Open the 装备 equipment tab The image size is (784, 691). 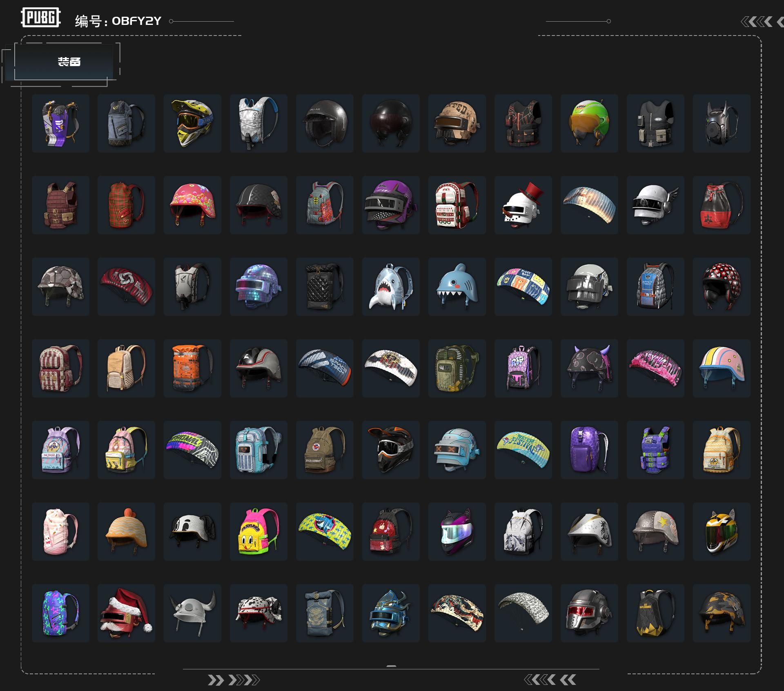[x=69, y=62]
